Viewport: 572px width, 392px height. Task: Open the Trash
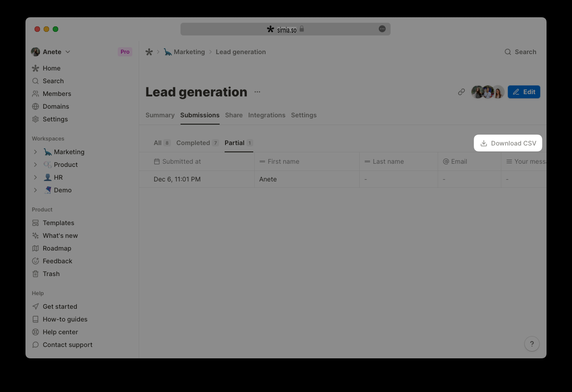point(45,274)
